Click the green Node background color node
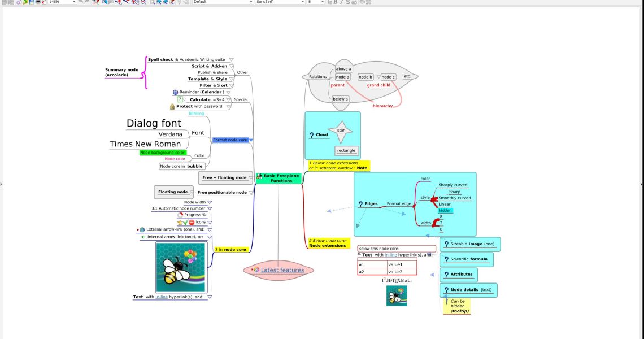The width and height of the screenshot is (644, 339). 163,153
